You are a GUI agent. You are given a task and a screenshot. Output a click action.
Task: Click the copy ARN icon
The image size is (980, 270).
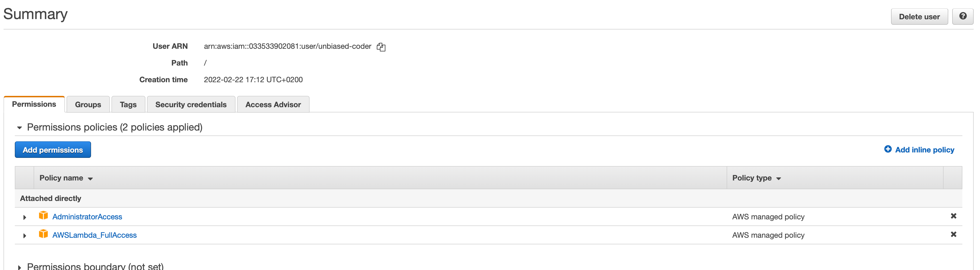tap(381, 46)
